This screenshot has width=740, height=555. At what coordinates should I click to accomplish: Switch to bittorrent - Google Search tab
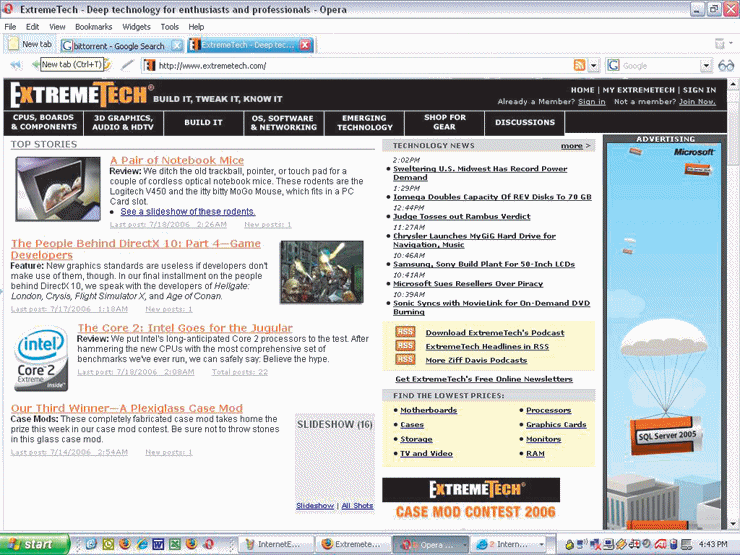[122, 45]
